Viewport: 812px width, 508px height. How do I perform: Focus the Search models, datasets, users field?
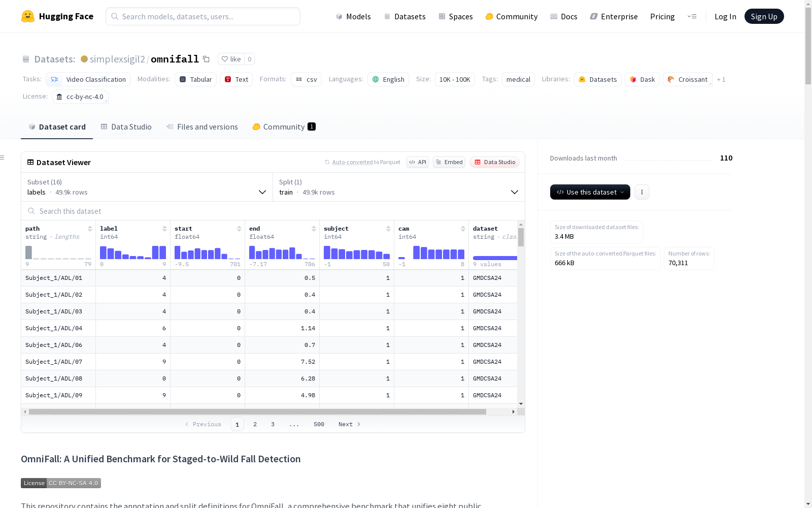tap(203, 16)
